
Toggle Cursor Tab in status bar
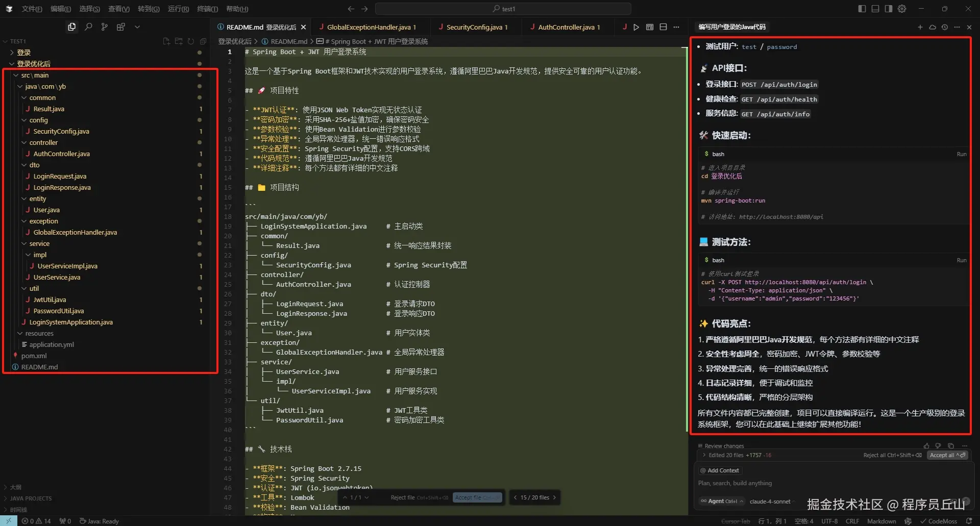tap(736, 521)
